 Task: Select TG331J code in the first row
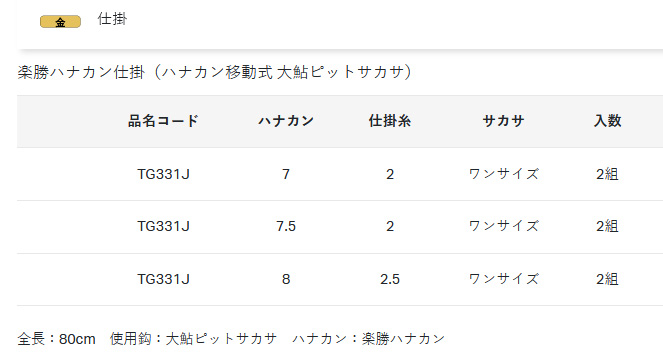coord(163,174)
